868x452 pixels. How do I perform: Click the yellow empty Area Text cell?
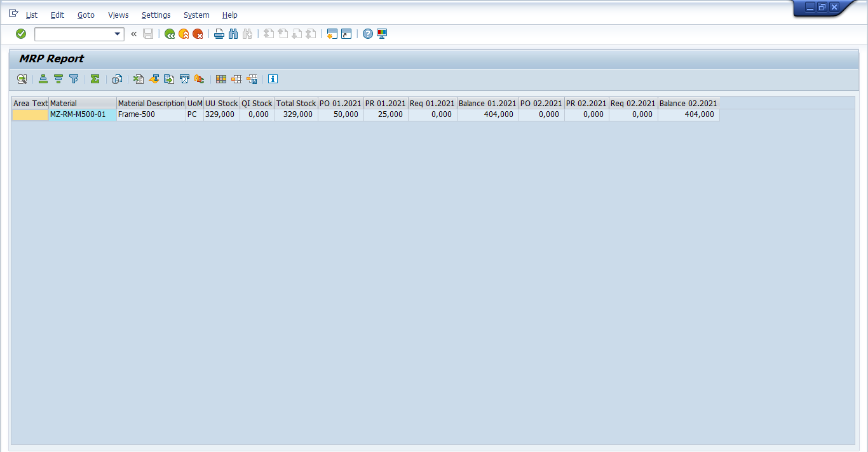point(31,114)
